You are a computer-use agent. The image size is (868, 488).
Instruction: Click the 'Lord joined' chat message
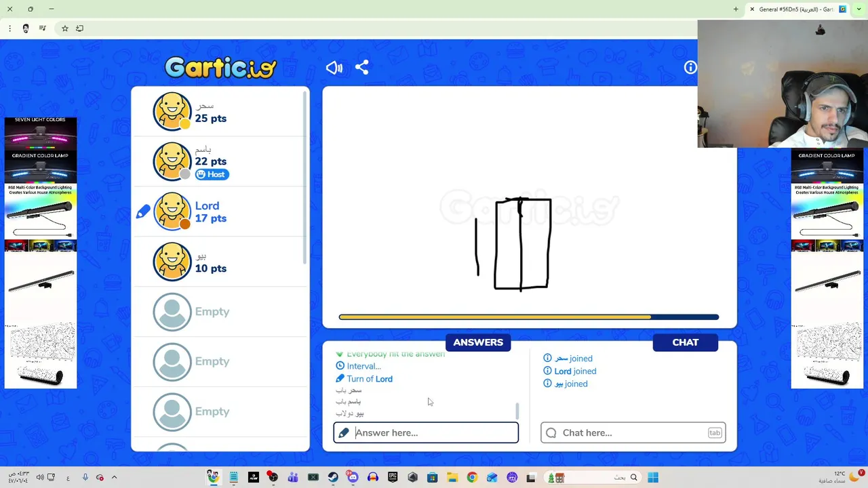[x=570, y=371]
